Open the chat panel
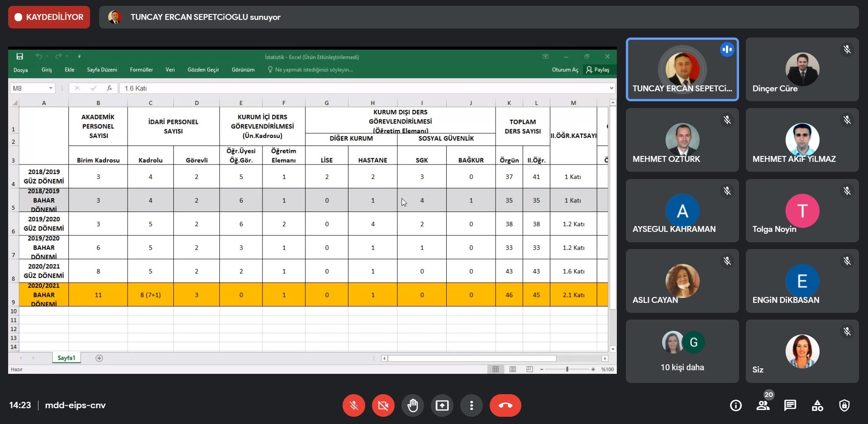 [x=790, y=405]
